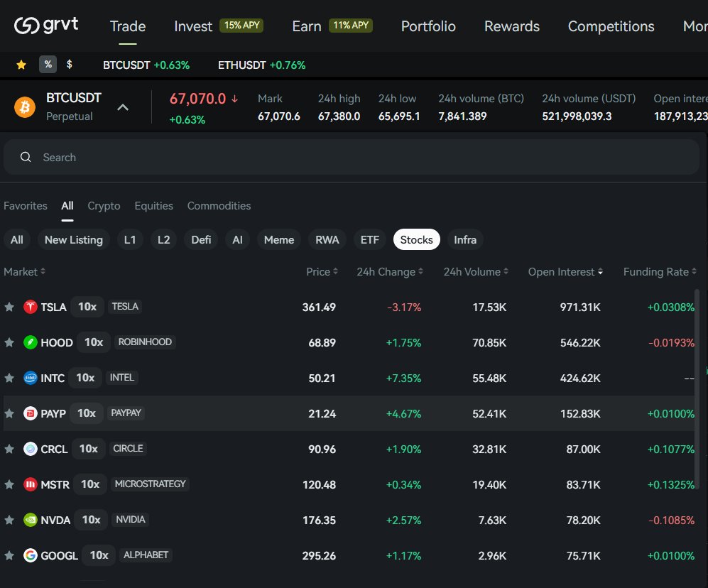Switch to the Favorites tab
The image size is (708, 588).
click(26, 206)
